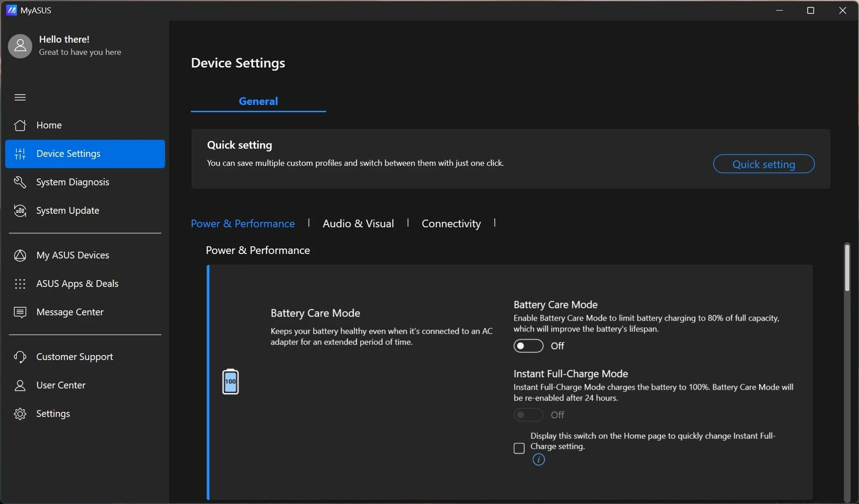Switch to Audio & Visual section tab
This screenshot has height=504, width=859.
358,223
